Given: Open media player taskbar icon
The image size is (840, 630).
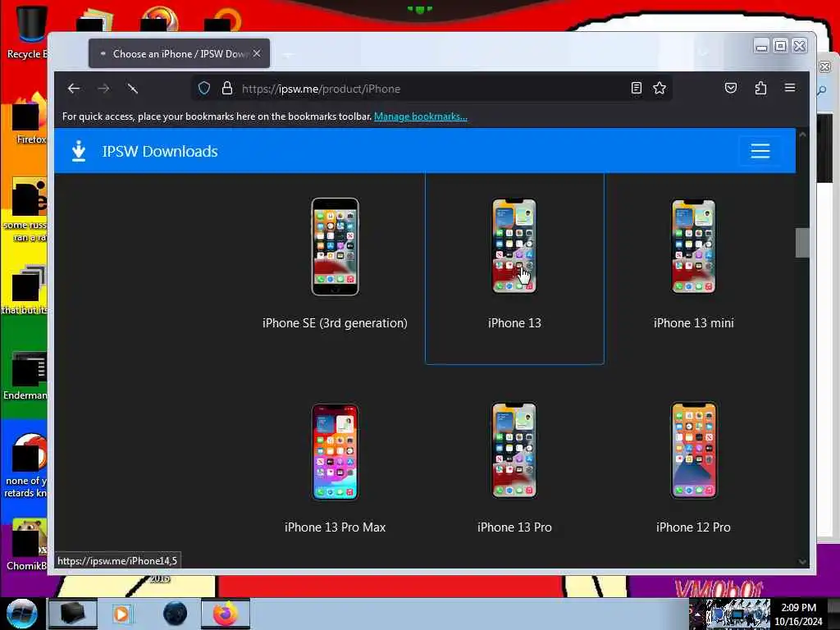Looking at the screenshot, I should [x=121, y=614].
